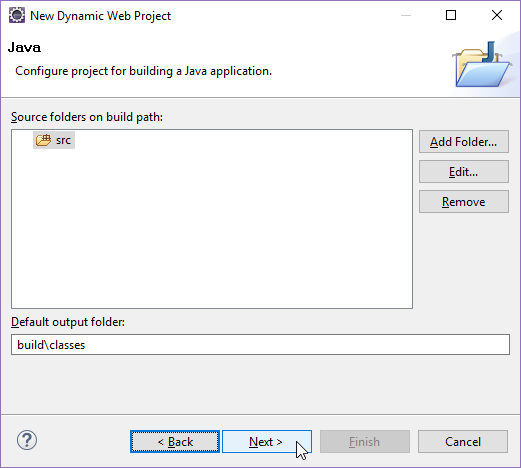
Task: Click the 'Default output folder' label
Action: point(68,322)
